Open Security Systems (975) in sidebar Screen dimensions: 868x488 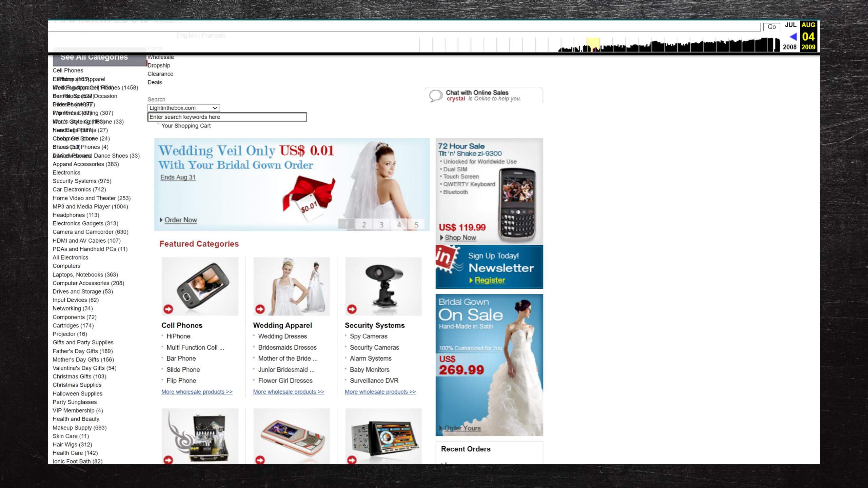pyautogui.click(x=82, y=181)
